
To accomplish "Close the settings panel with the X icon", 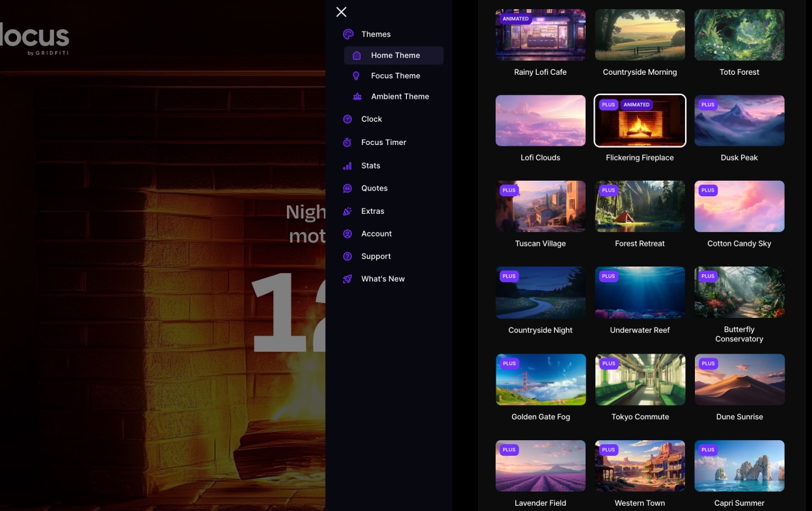I will (x=341, y=12).
